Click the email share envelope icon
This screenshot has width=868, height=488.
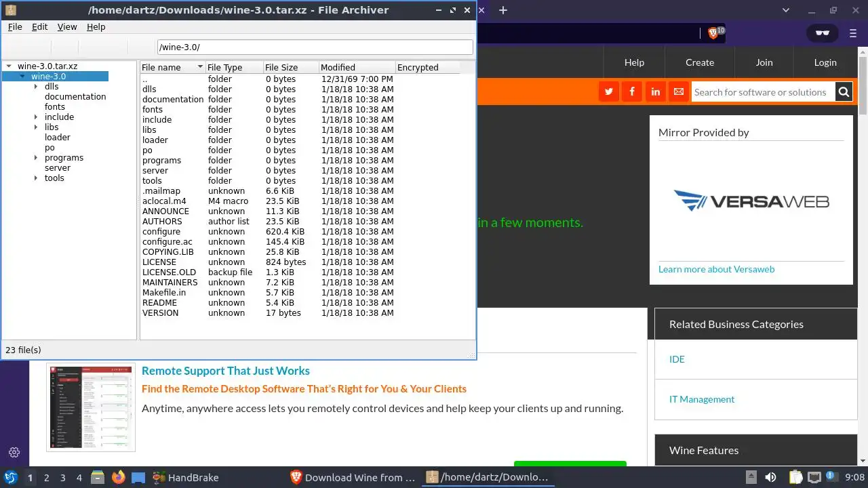pos(678,91)
